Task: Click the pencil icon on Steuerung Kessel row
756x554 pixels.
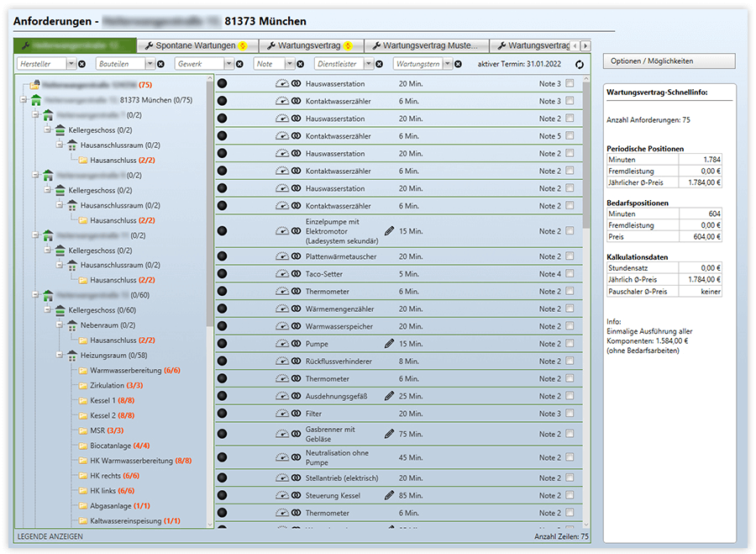Action: click(389, 496)
